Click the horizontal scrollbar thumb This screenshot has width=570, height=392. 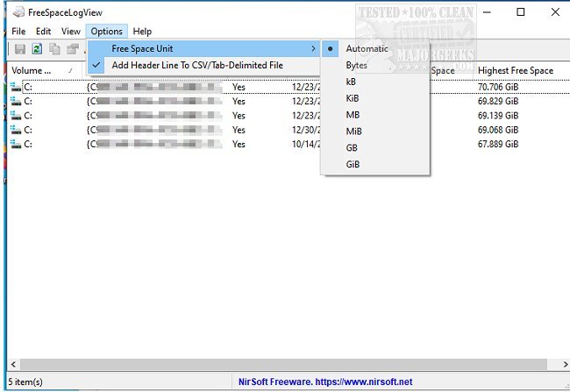(283, 364)
